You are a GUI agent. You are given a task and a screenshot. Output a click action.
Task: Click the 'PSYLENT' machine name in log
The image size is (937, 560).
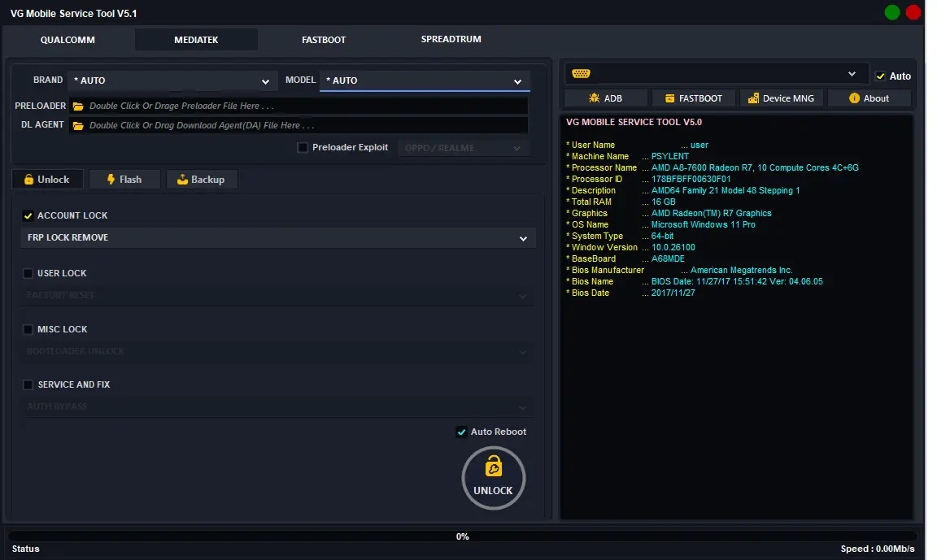click(670, 156)
